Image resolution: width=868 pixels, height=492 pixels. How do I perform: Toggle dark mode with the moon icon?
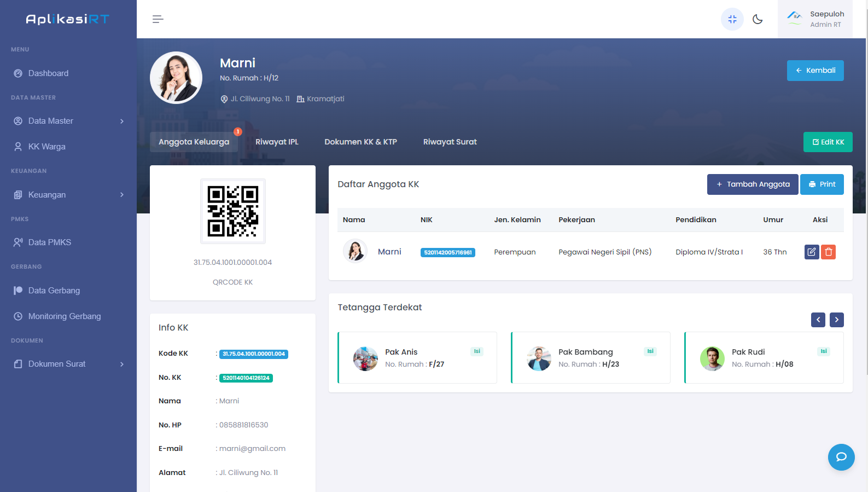point(758,19)
